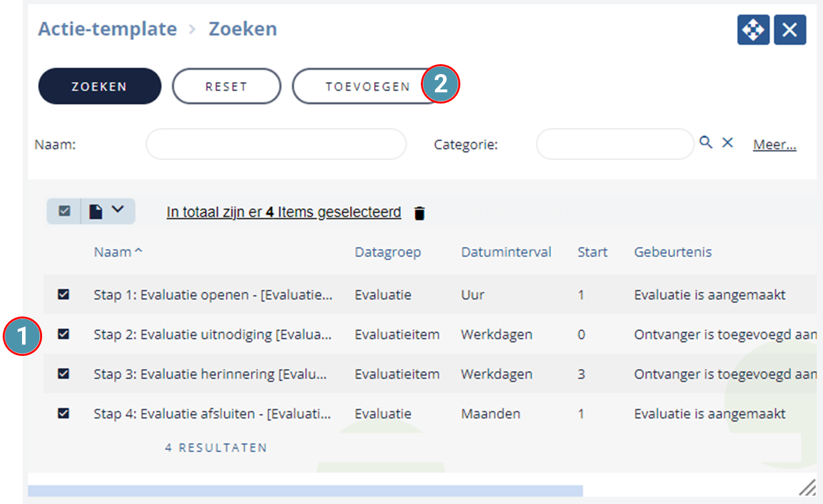Open the dropdown arrow next to the document icon
This screenshot has height=504, width=823.
pos(118,210)
